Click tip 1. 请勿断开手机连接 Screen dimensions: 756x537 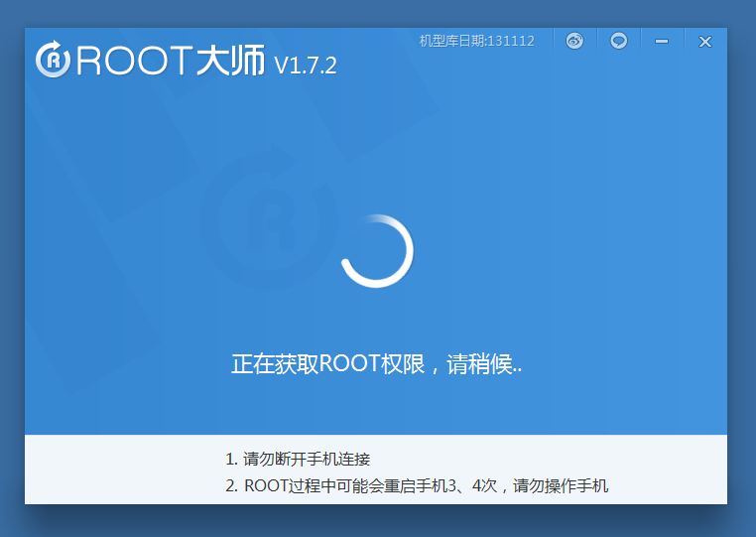(298, 459)
